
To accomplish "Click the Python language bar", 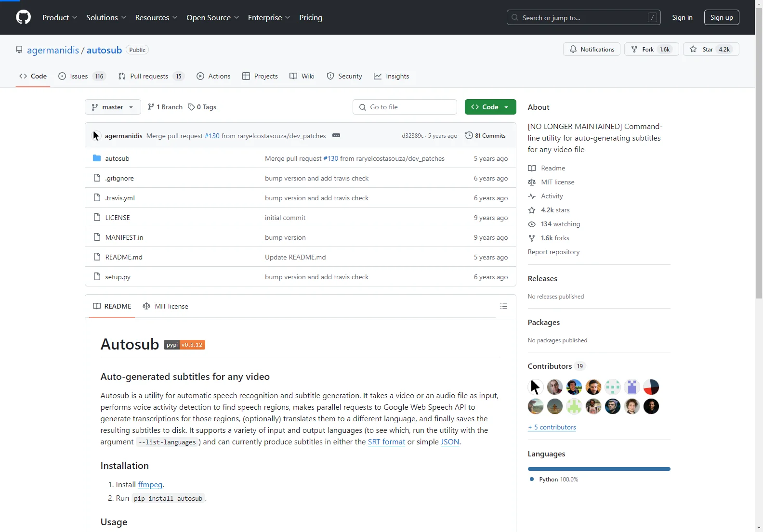I will coord(599,469).
